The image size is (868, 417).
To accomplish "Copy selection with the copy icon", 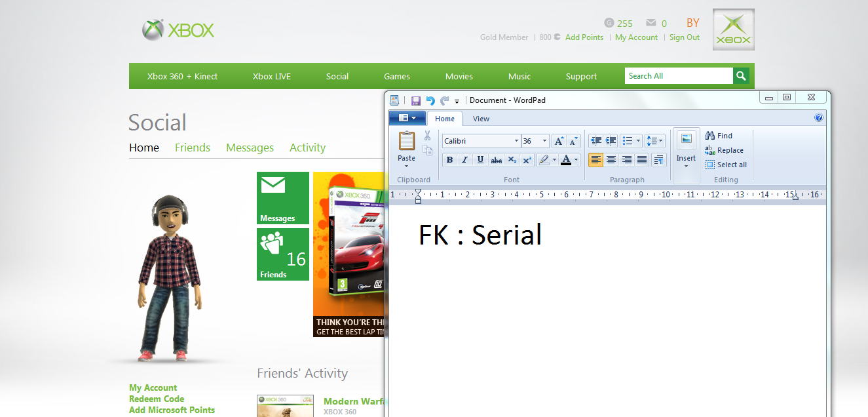I will pyautogui.click(x=427, y=151).
